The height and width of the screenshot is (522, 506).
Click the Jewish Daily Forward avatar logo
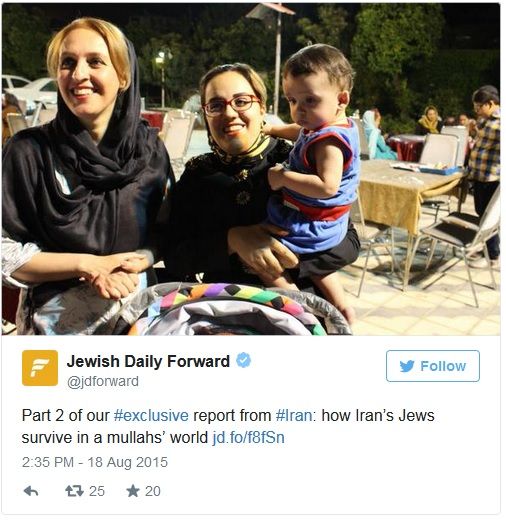40,368
